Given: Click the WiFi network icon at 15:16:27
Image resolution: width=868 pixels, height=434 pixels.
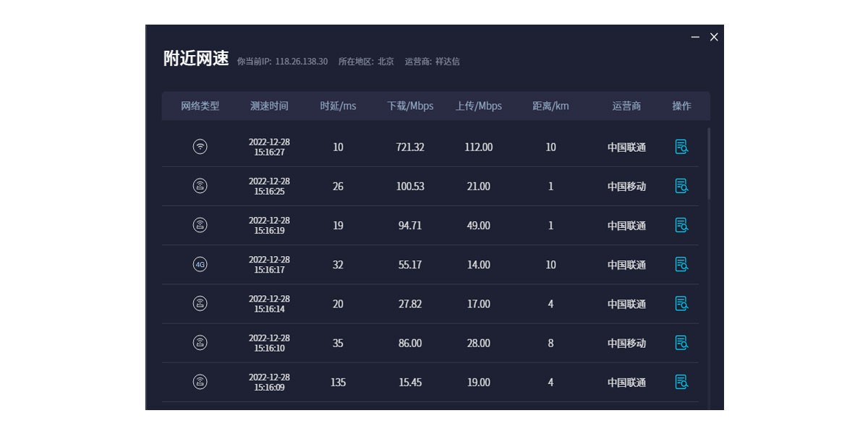Looking at the screenshot, I should point(200,147).
